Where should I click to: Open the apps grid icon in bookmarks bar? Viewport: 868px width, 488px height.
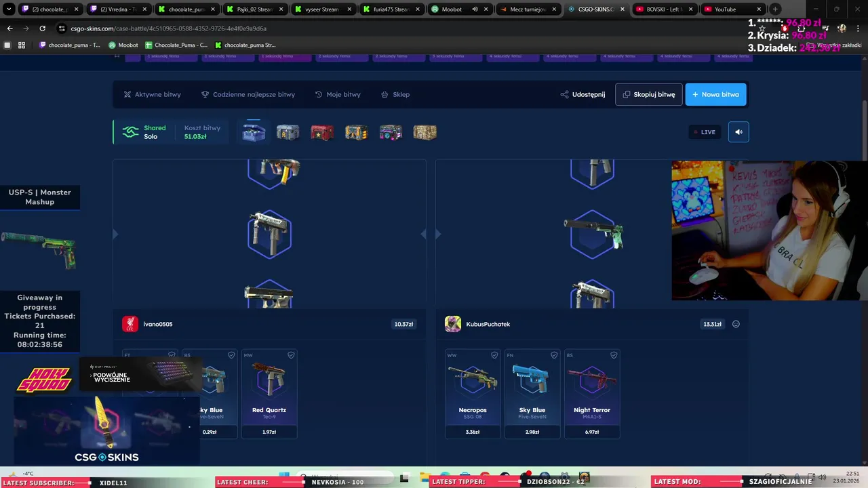pyautogui.click(x=22, y=45)
